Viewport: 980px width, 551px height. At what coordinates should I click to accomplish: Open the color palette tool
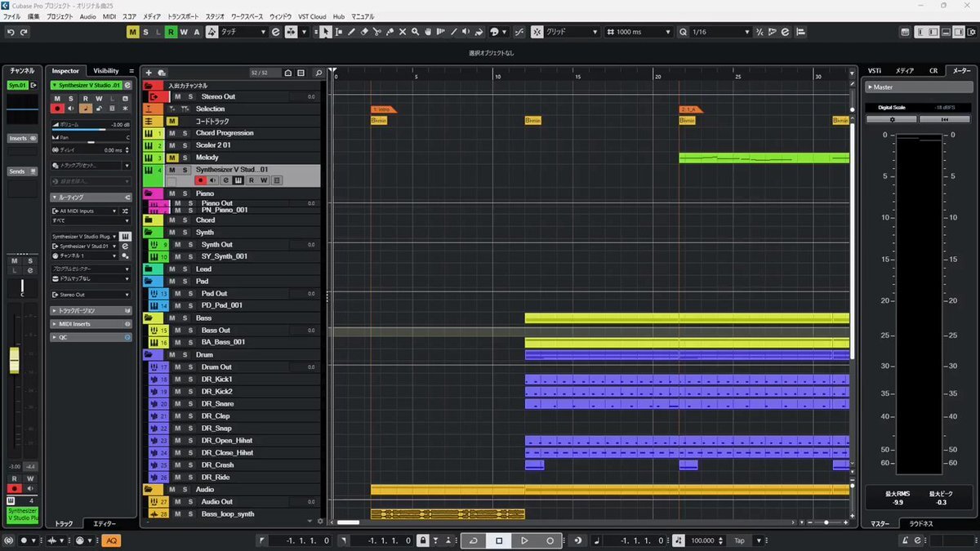coord(495,32)
